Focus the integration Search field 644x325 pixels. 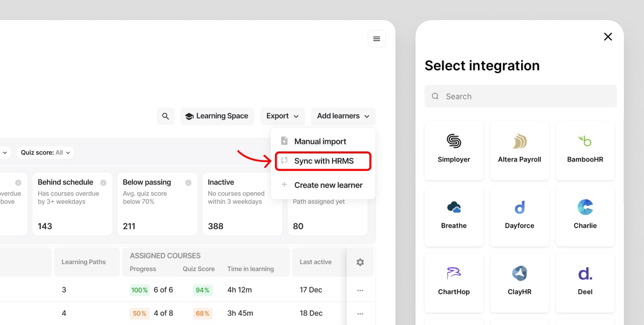click(x=521, y=96)
